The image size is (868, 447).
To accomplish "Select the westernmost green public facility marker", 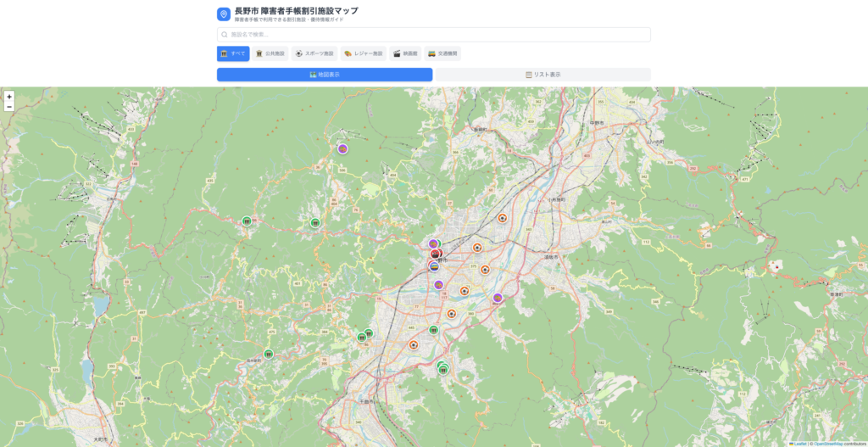I will 247,221.
